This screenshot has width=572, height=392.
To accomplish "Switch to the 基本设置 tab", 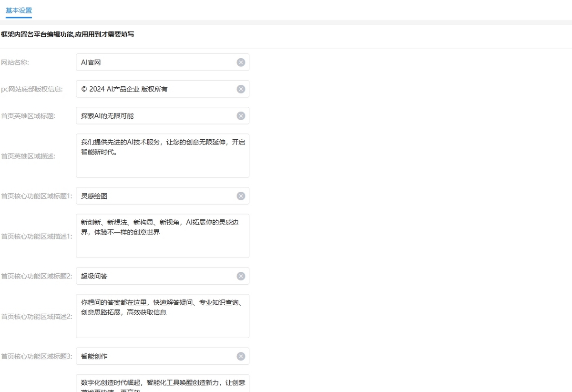I will [19, 10].
